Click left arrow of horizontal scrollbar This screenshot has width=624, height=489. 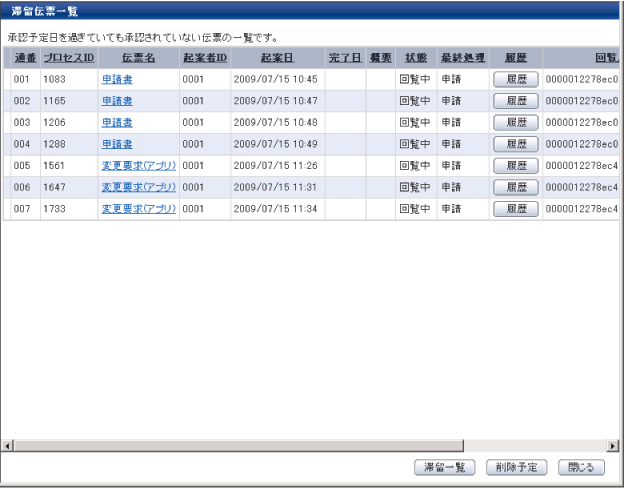(x=10, y=444)
